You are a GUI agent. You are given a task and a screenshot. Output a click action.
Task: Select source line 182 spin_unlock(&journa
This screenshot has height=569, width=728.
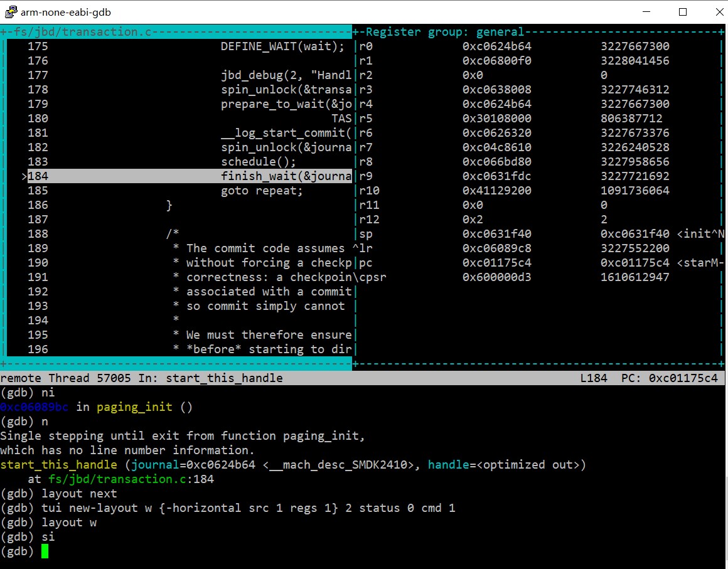286,147
